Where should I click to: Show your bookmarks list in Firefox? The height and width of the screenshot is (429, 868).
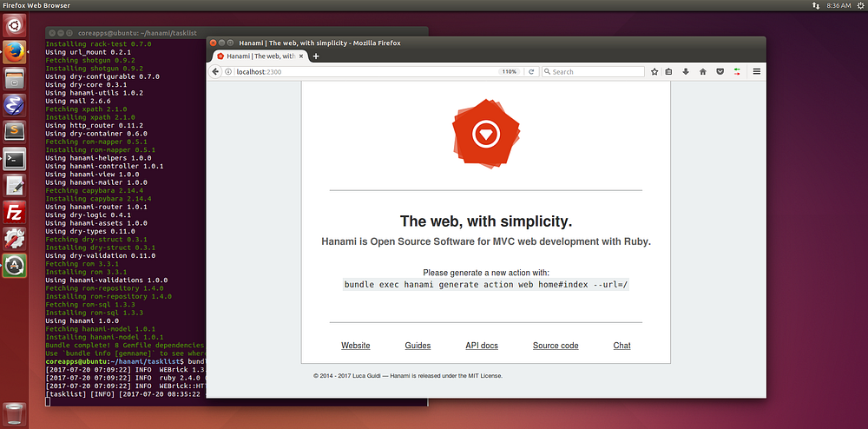[668, 71]
